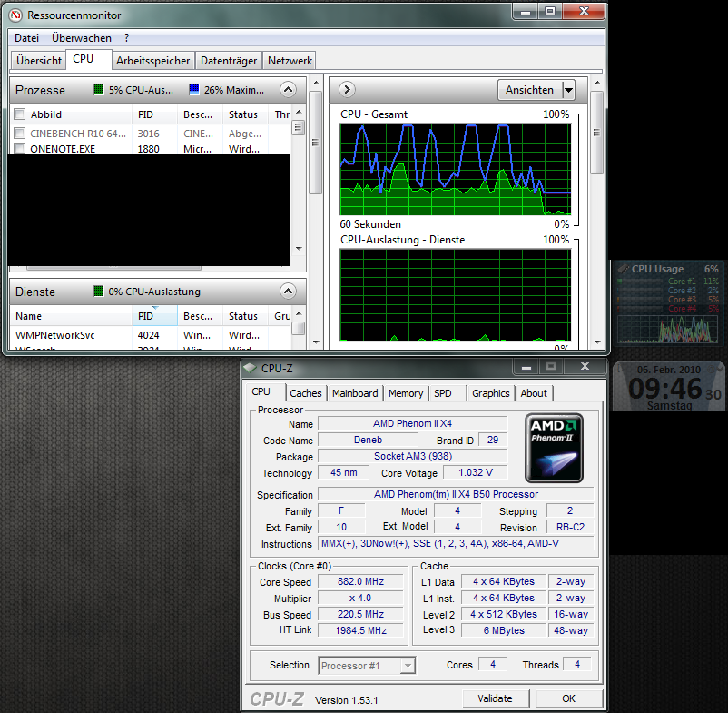Click the CPU-Auslastung - Dienste graph
728x713 pixels.
pos(455,295)
